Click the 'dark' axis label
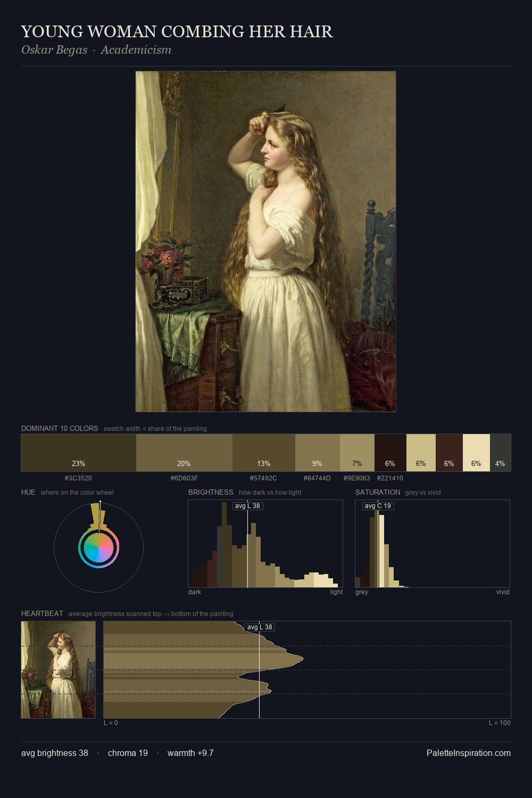The height and width of the screenshot is (798, 532). click(x=195, y=592)
